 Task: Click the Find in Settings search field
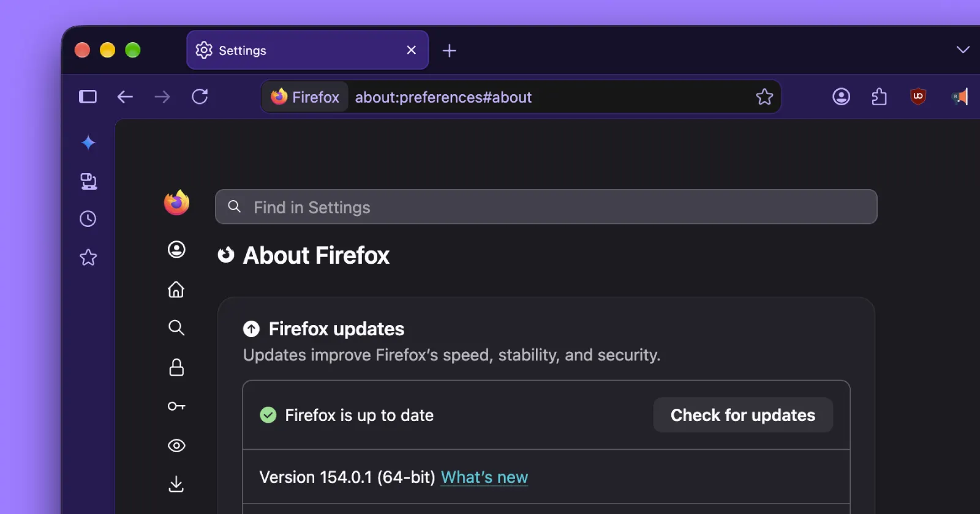pyautogui.click(x=546, y=207)
